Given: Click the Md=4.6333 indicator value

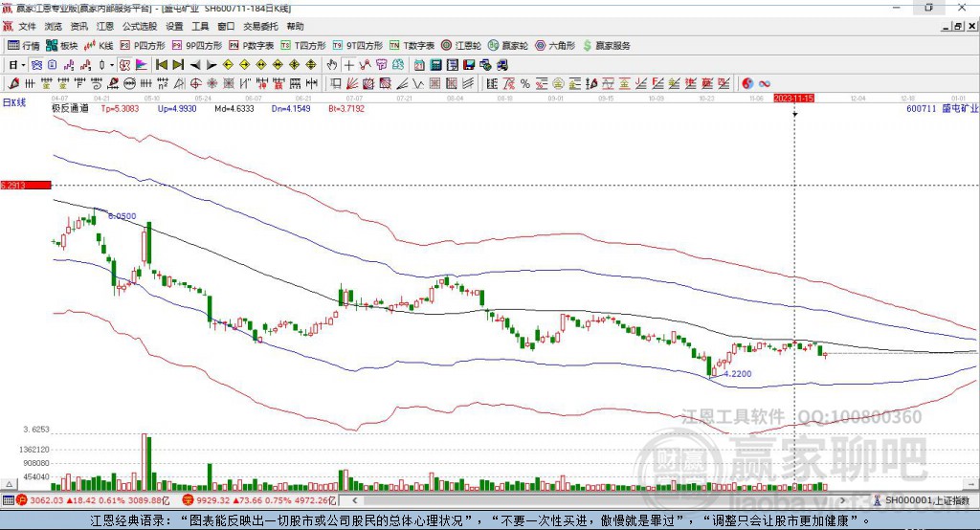Looking at the screenshot, I should click(x=234, y=108).
